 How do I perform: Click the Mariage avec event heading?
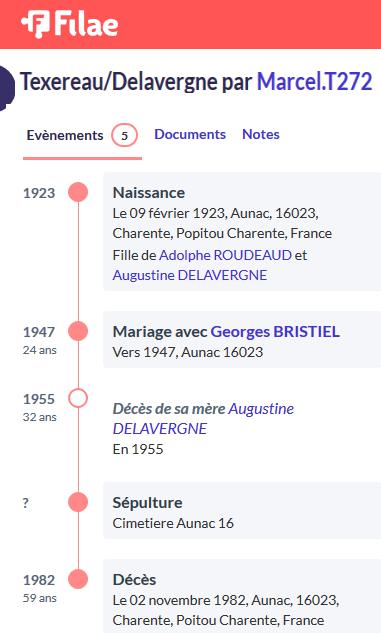[160, 332]
